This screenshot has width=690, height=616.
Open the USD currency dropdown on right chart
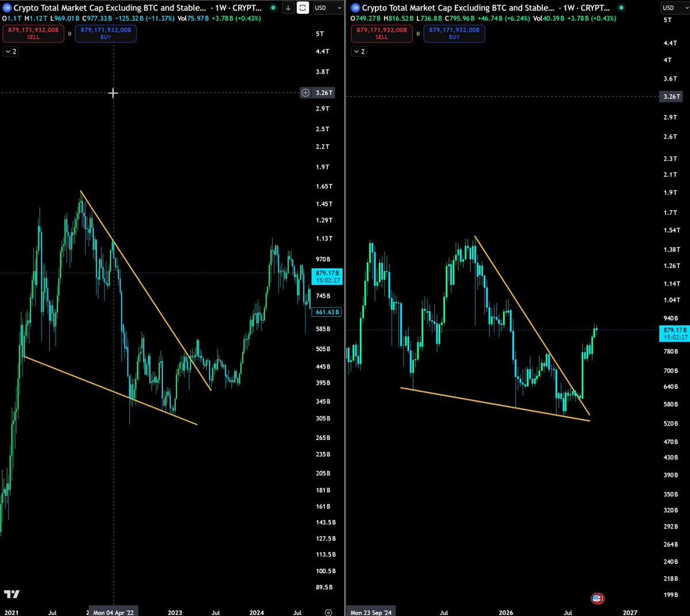point(674,7)
